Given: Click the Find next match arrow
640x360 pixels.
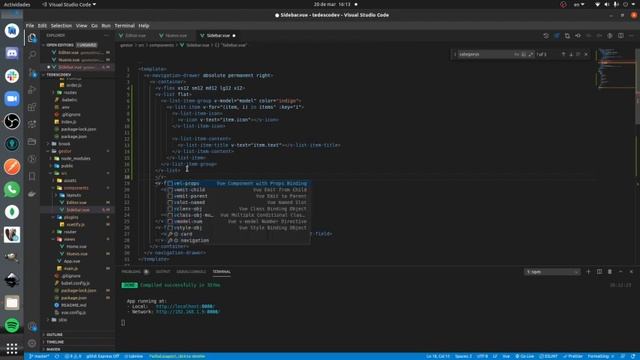Looking at the screenshot, I should click(571, 54).
